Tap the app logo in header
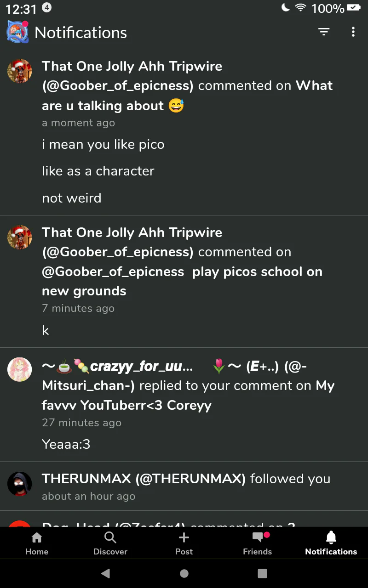Screen dimensions: 368x588 (17, 32)
